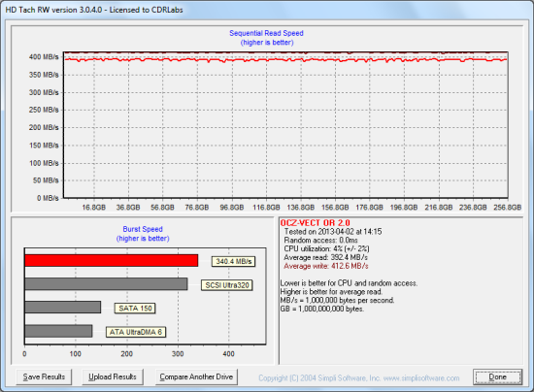Select the red 340.4 MB/s burst bar

pyautogui.click(x=112, y=261)
